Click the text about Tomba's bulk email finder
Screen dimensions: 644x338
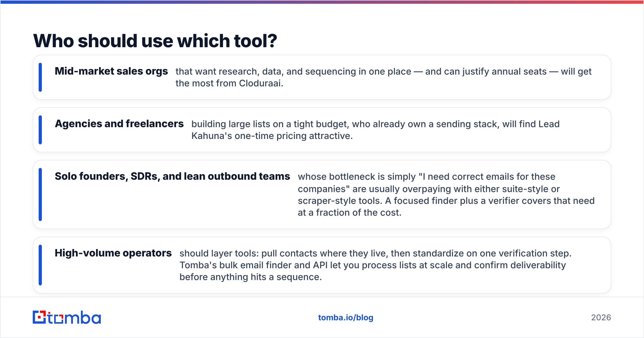pos(375,265)
